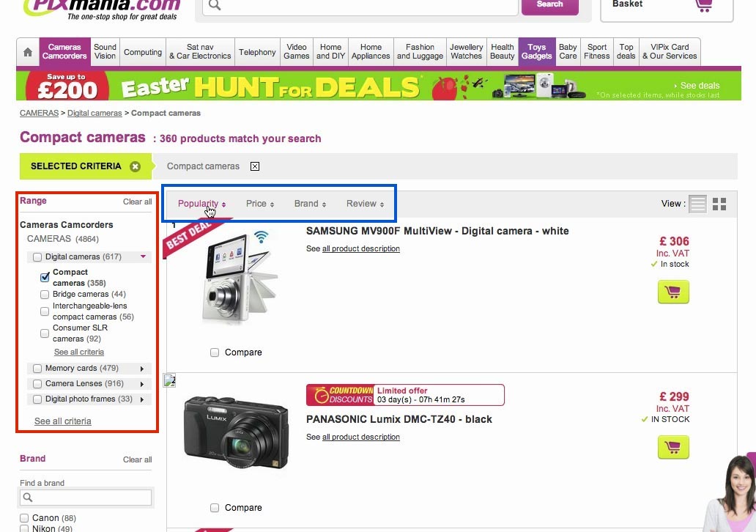Open SAMSUNG MV900F MultiView product title

[437, 231]
